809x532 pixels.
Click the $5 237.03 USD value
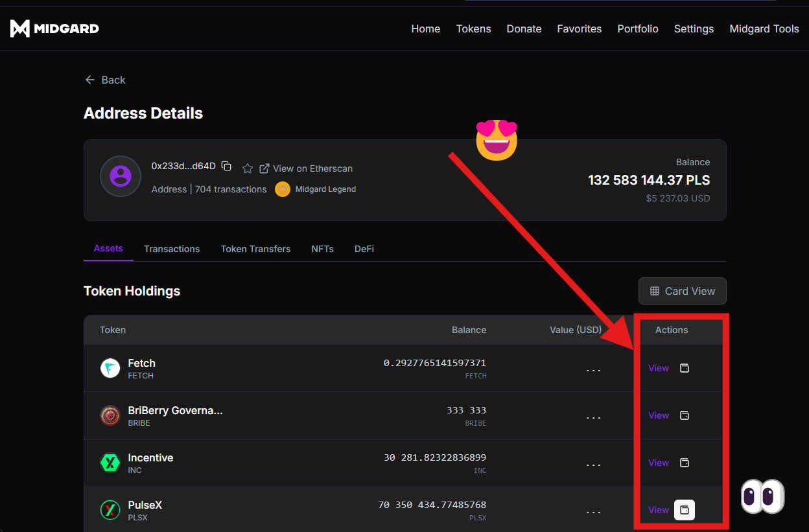click(678, 198)
